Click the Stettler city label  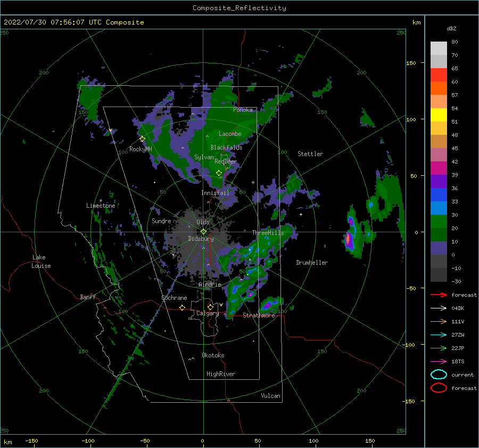pos(310,154)
